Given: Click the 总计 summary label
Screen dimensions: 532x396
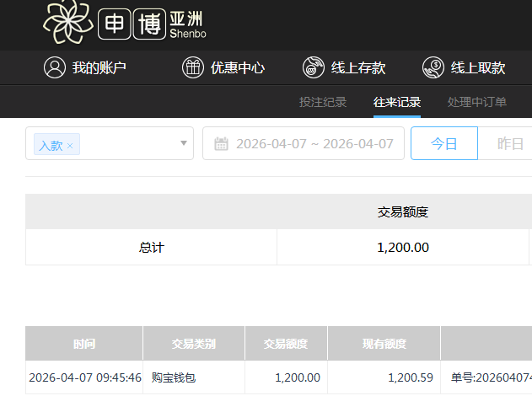Looking at the screenshot, I should pyautogui.click(x=151, y=247).
